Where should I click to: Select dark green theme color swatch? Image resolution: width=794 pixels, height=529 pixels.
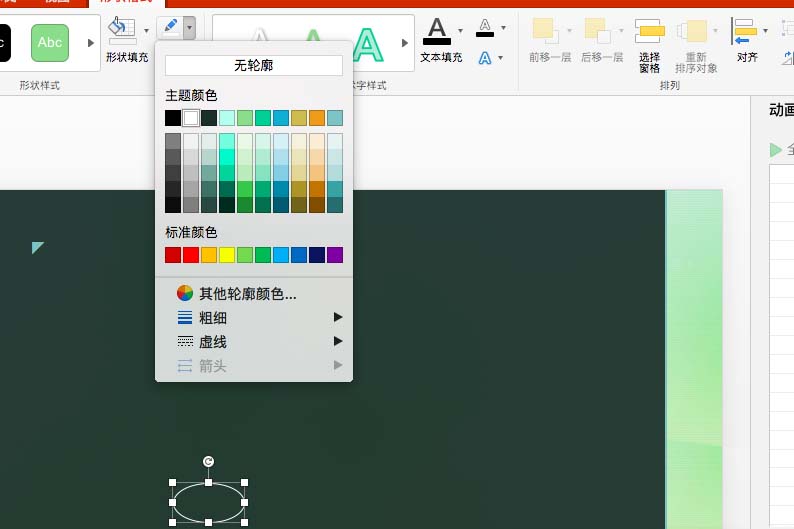pyautogui.click(x=209, y=118)
